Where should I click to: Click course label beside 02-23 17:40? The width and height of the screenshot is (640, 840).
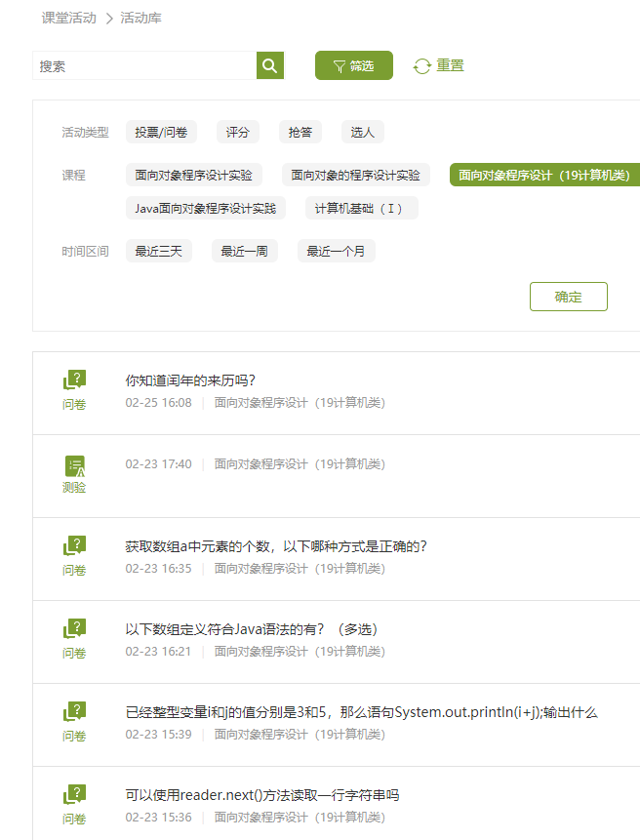[300, 464]
